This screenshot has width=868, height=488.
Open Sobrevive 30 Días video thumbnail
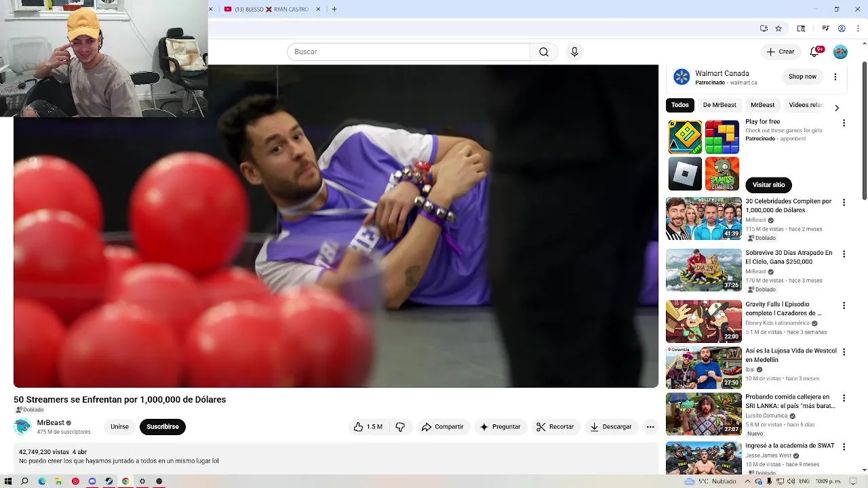pyautogui.click(x=704, y=270)
